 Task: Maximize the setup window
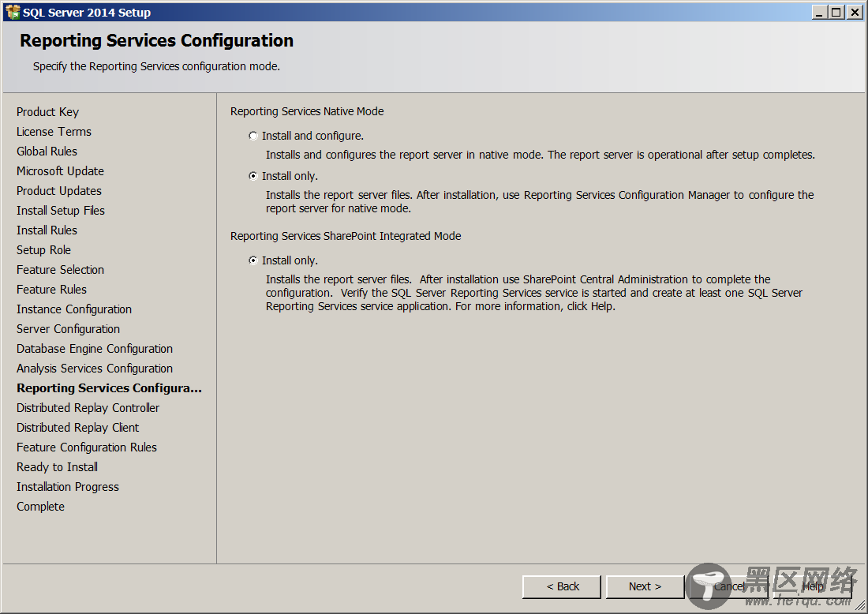coord(836,12)
